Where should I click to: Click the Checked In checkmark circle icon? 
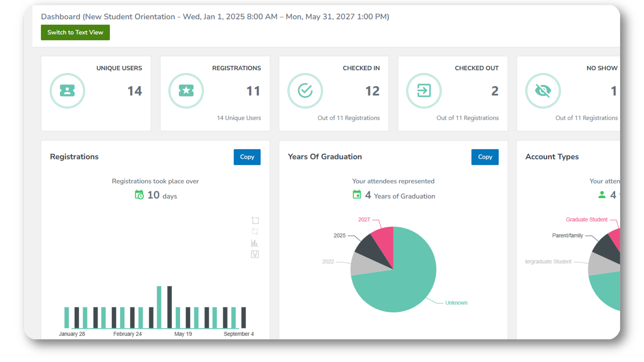pos(305,91)
